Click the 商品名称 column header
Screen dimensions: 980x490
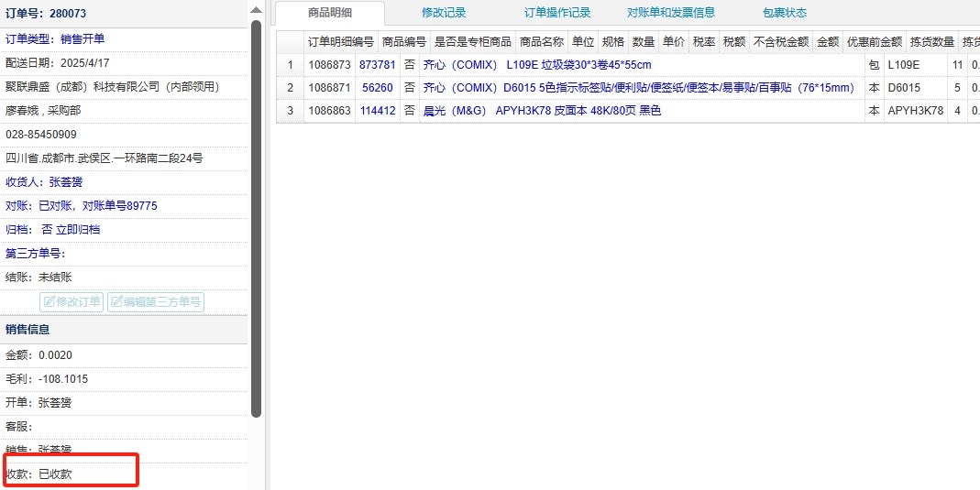542,42
